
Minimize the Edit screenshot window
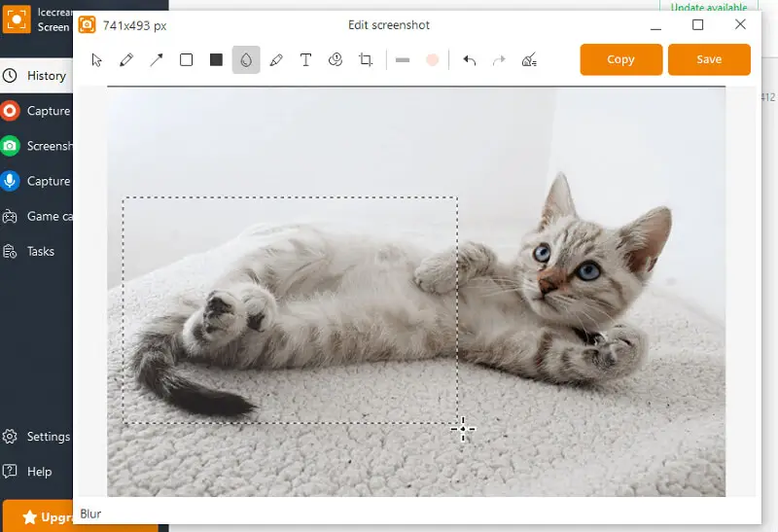tap(655, 29)
